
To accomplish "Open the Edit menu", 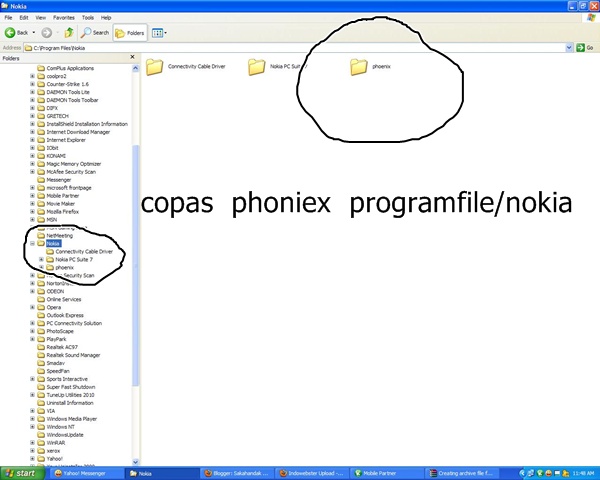I will [24, 18].
